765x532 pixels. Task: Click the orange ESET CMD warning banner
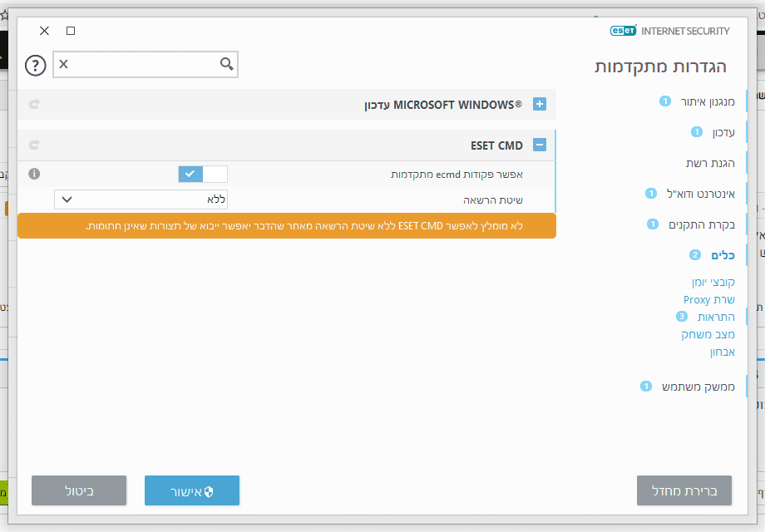(x=287, y=226)
